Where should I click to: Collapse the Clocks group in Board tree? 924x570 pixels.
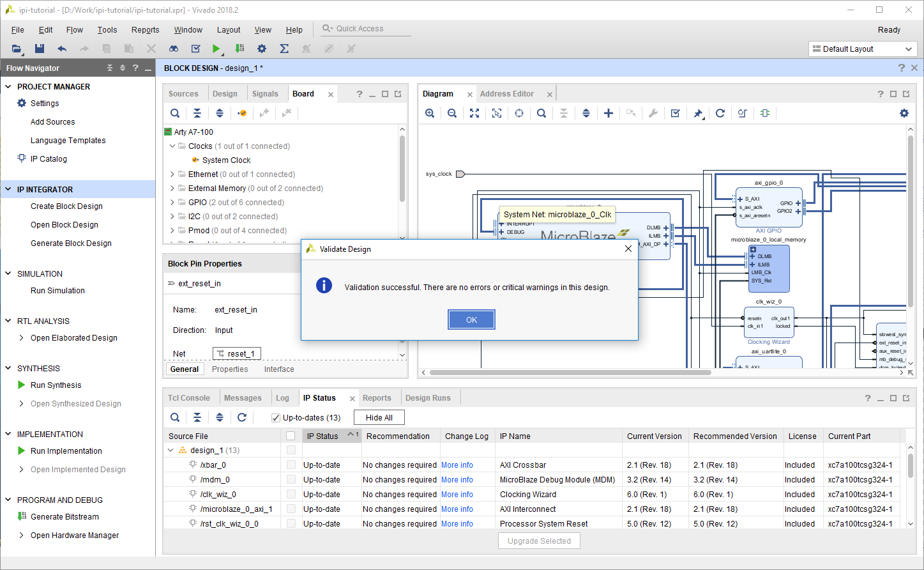[x=172, y=146]
